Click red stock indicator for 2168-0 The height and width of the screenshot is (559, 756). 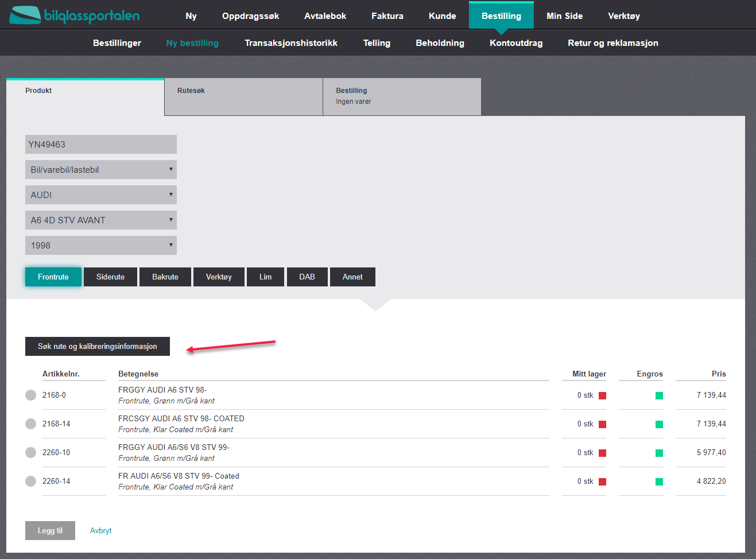pos(603,395)
